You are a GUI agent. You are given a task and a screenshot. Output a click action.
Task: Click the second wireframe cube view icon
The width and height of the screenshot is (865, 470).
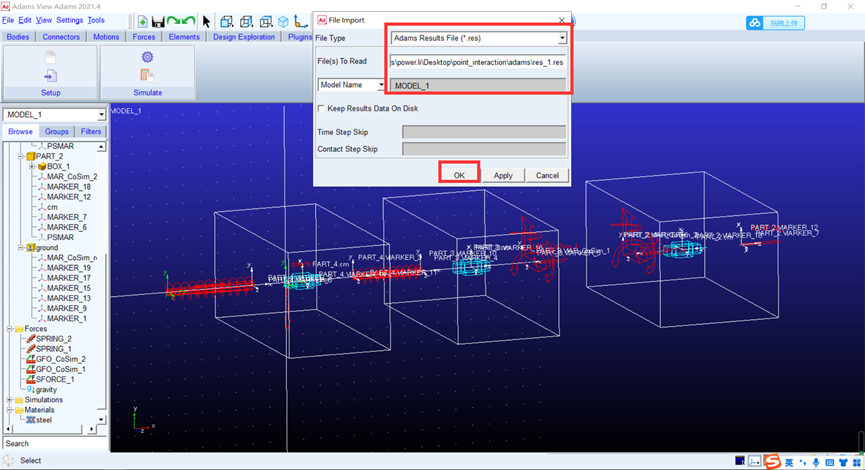pos(246,22)
